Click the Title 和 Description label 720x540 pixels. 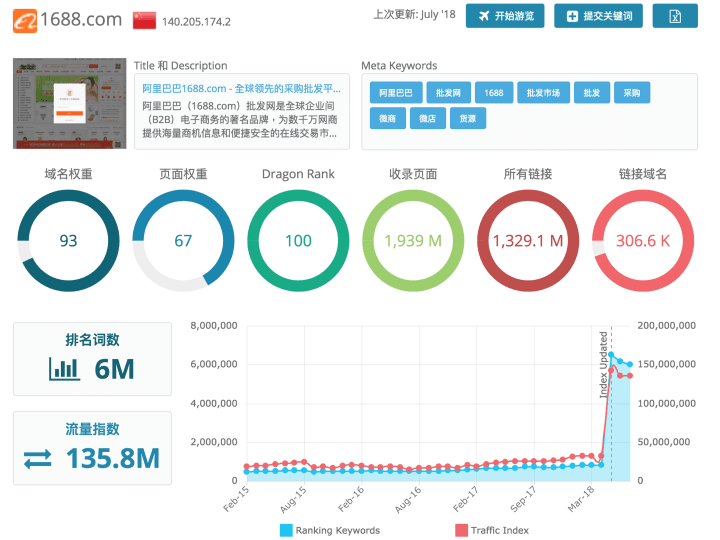tap(180, 66)
